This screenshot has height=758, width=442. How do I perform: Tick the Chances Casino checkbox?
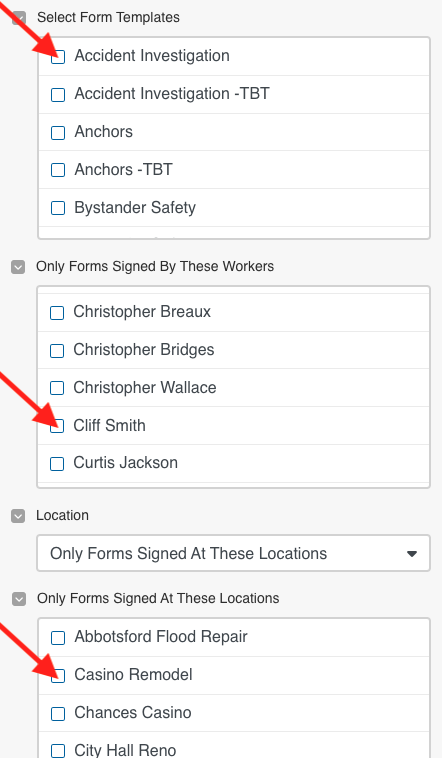click(x=58, y=714)
